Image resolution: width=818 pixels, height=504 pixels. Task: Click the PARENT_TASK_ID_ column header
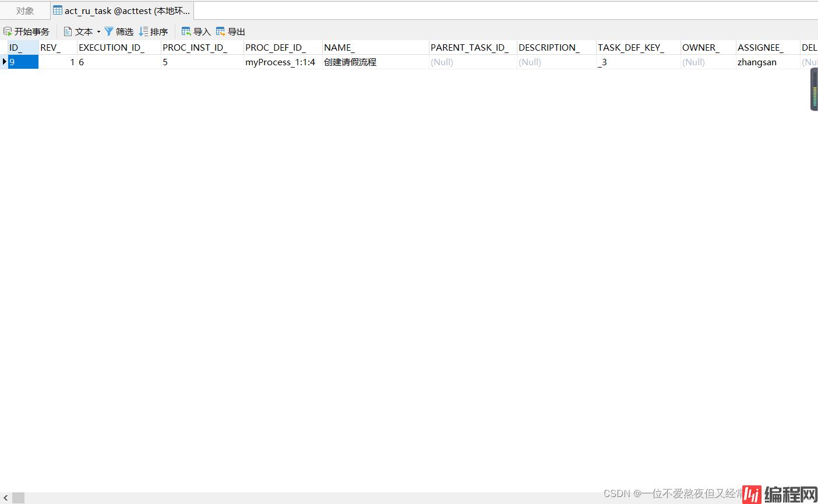pyautogui.click(x=473, y=47)
